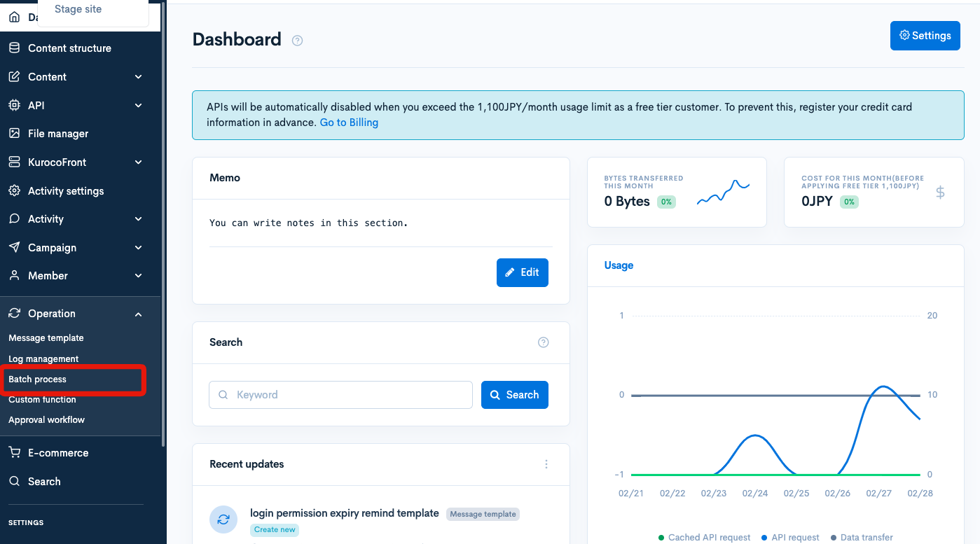Focus the Keyword search input field

pyautogui.click(x=340, y=395)
